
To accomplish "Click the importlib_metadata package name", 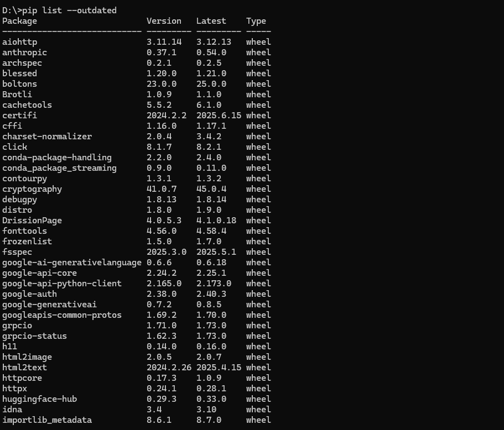I will pos(47,420).
